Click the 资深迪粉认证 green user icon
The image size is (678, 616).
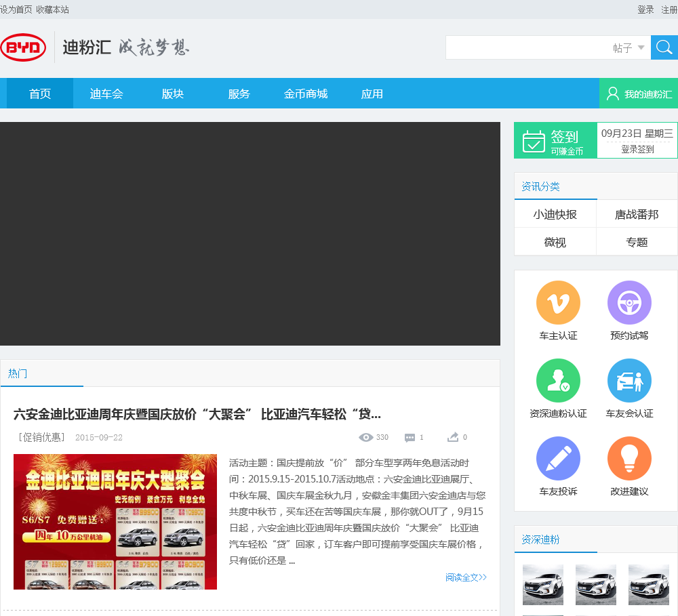click(x=558, y=380)
